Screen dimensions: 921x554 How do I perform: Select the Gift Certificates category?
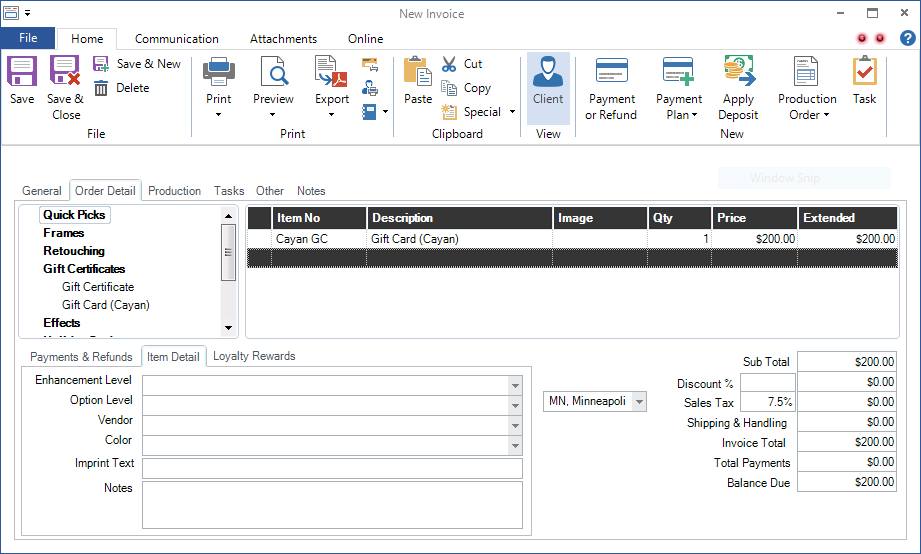[84, 269]
